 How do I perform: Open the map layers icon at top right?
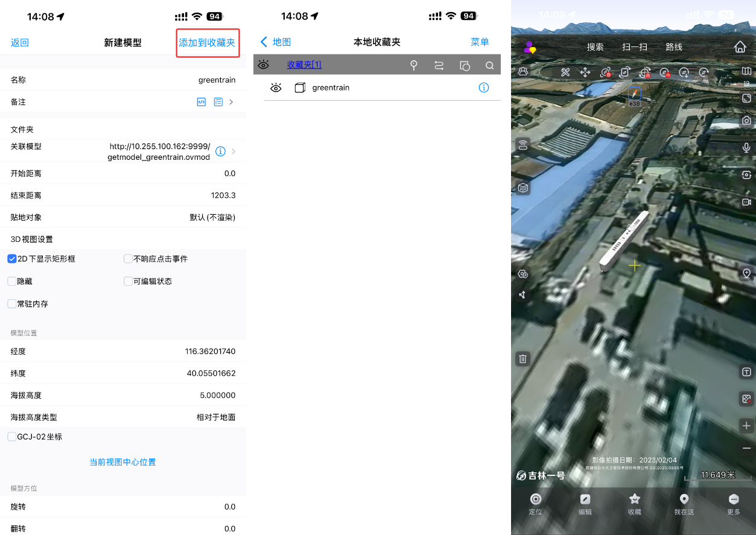[x=746, y=71]
